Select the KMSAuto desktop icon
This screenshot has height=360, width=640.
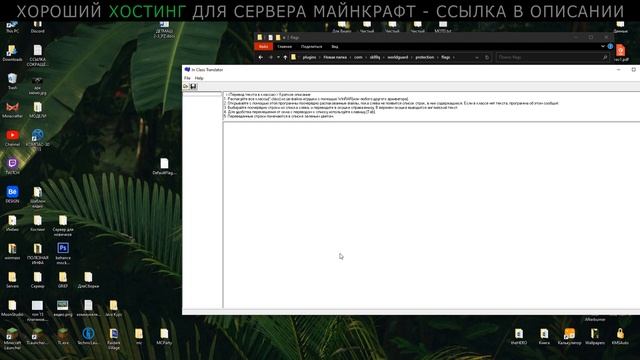[620, 337]
